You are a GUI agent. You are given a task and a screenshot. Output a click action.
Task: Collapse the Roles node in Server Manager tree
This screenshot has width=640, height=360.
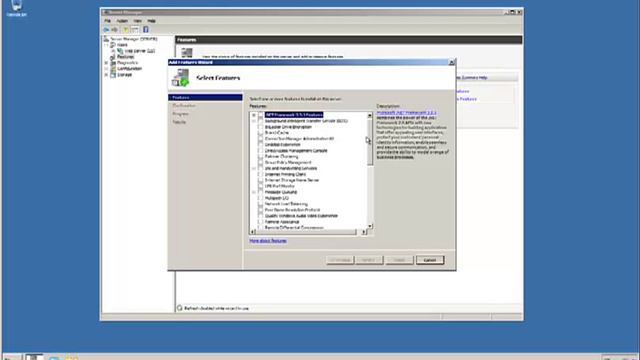(x=107, y=45)
